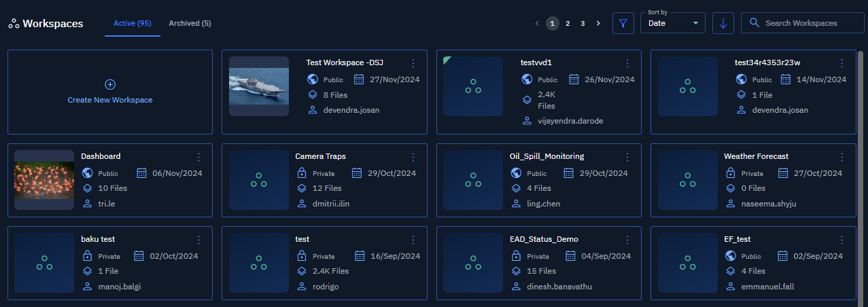Open the Sort by Date dropdown
The image size is (868, 307).
(x=673, y=23)
